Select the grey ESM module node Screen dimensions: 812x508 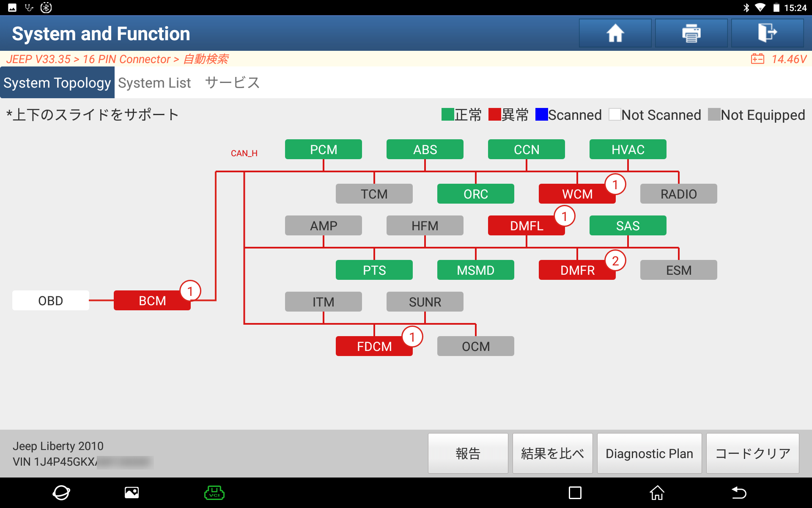pos(679,270)
